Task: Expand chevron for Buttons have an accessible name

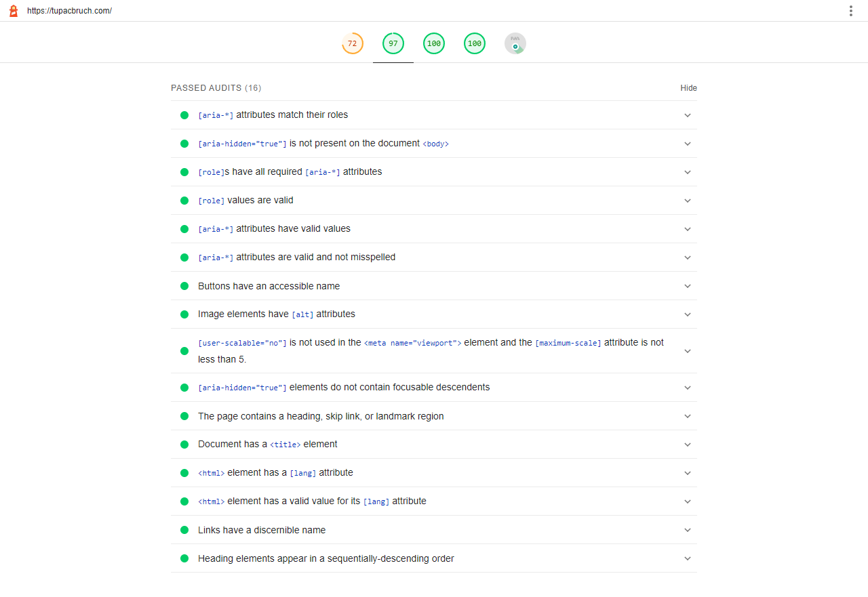Action: pos(688,286)
